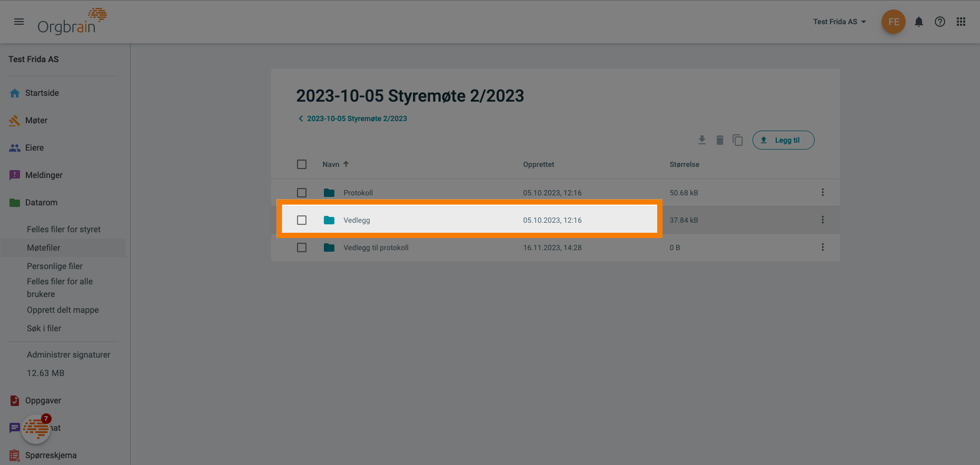Open Administrer signaturer
980x465 pixels.
[68, 355]
